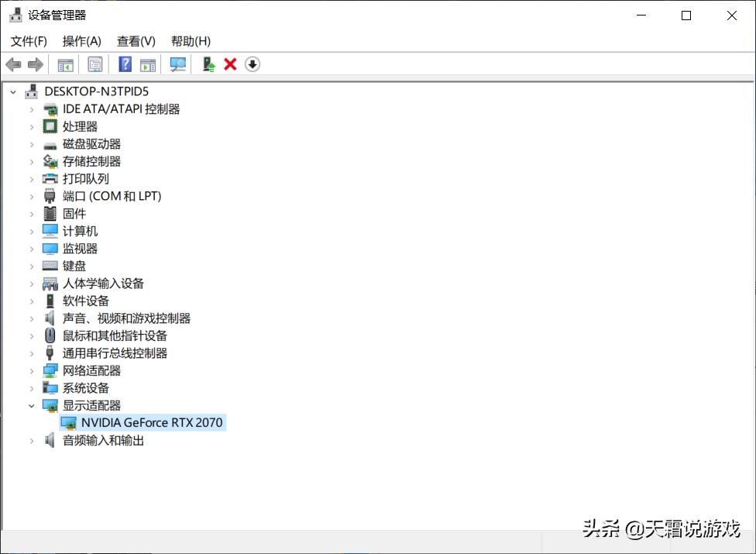Collapse the DESKTOP-N3TPID5 root node
Image resolution: width=756 pixels, height=554 pixels.
[13, 91]
